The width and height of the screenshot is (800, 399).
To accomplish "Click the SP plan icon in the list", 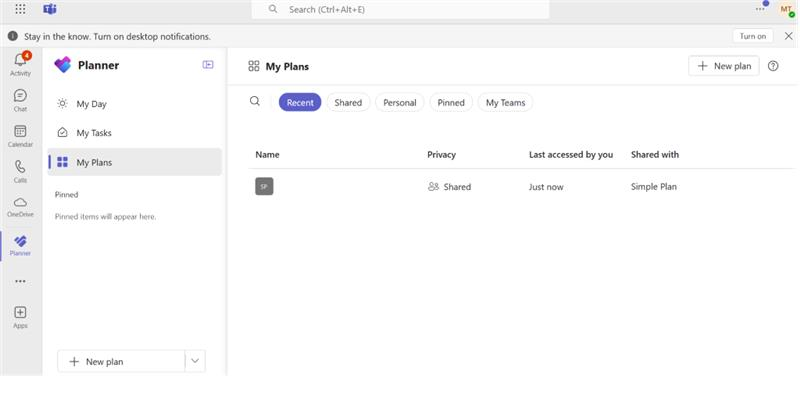I will [x=264, y=186].
